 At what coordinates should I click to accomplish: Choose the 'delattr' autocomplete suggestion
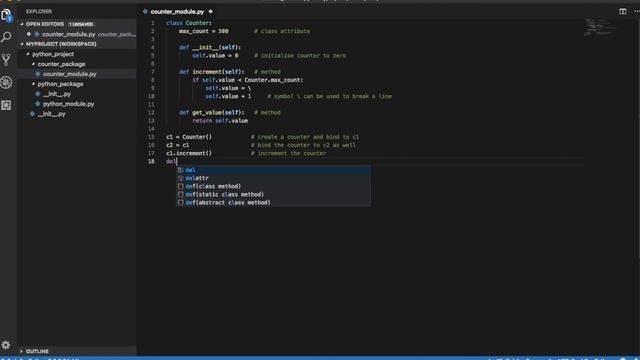click(273, 178)
